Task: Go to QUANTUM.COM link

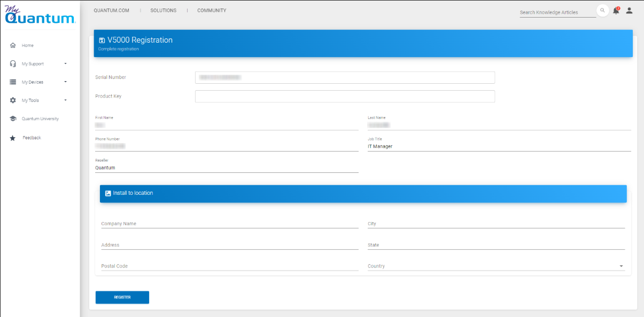Action: [x=111, y=11]
